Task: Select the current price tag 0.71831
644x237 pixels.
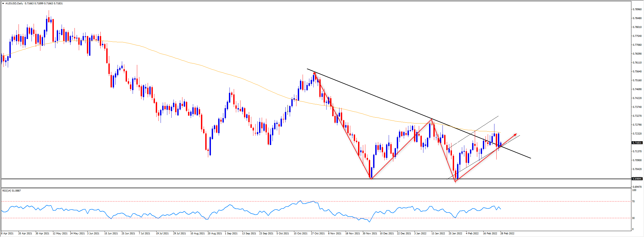Action: pos(637,143)
